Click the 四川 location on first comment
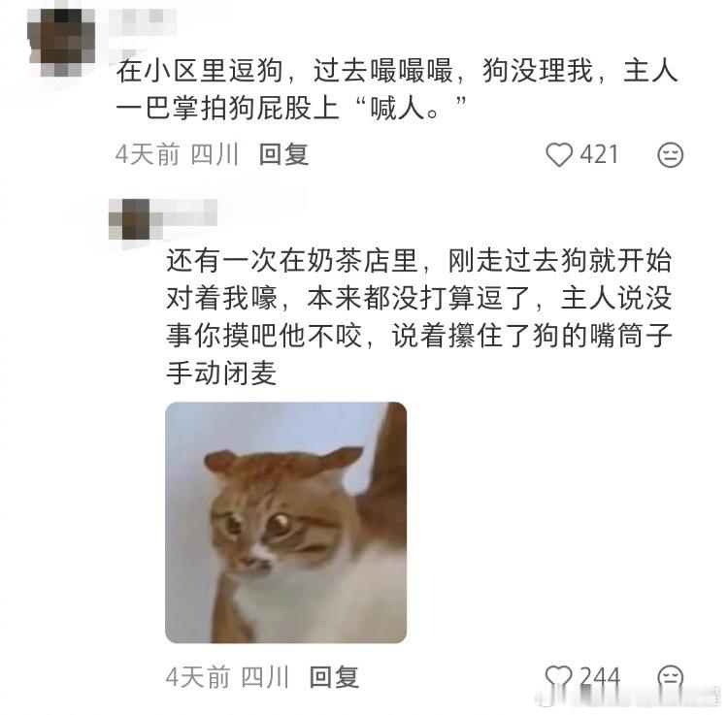 click(x=215, y=154)
